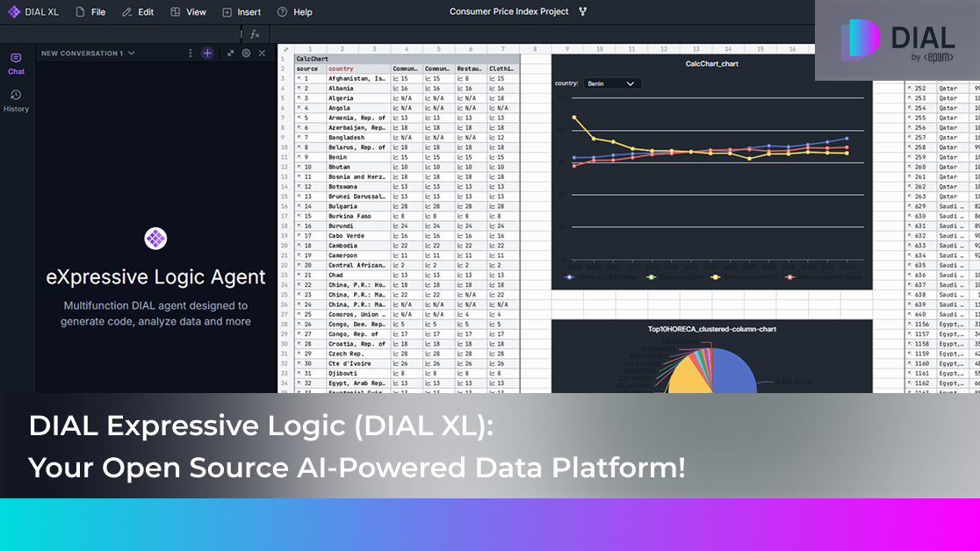Click the select-all corner of the grid
The image size is (980, 551).
point(285,49)
